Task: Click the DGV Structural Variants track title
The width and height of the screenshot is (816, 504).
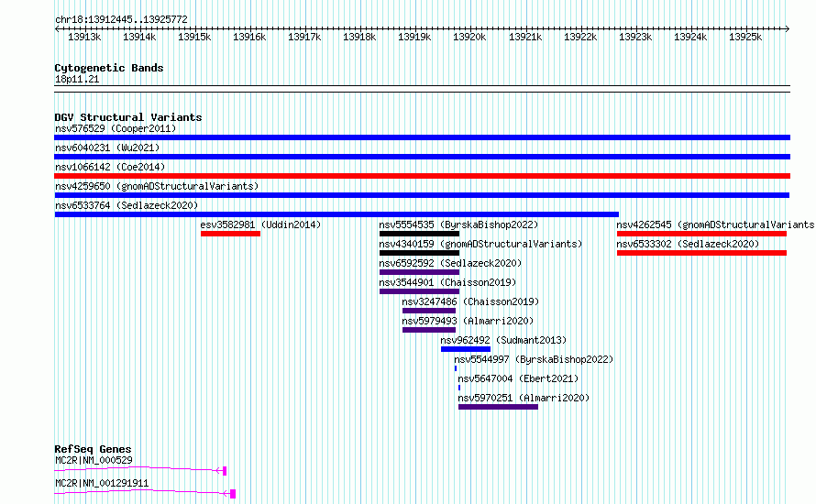Action: tap(128, 117)
